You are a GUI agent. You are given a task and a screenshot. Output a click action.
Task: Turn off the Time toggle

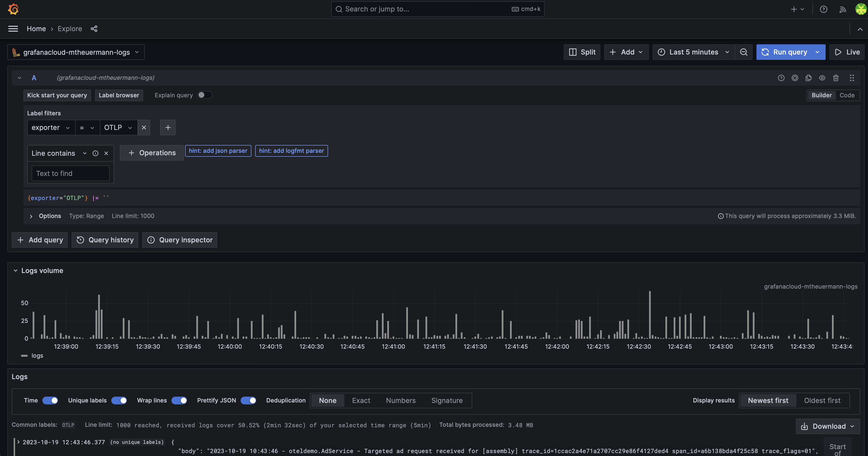[50, 400]
